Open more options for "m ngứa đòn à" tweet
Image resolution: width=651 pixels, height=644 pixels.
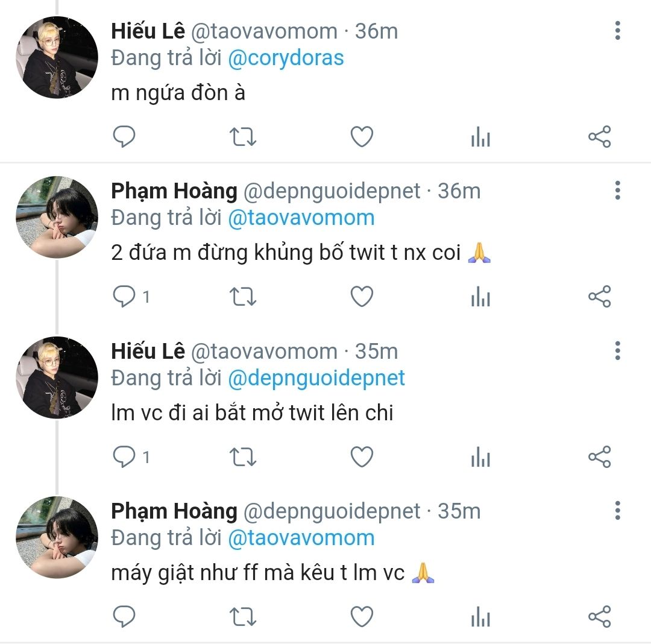tap(617, 30)
